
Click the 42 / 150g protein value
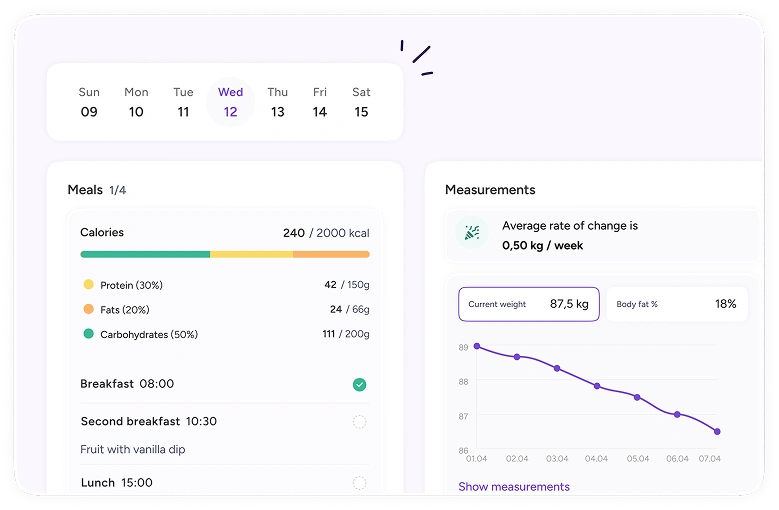point(347,285)
